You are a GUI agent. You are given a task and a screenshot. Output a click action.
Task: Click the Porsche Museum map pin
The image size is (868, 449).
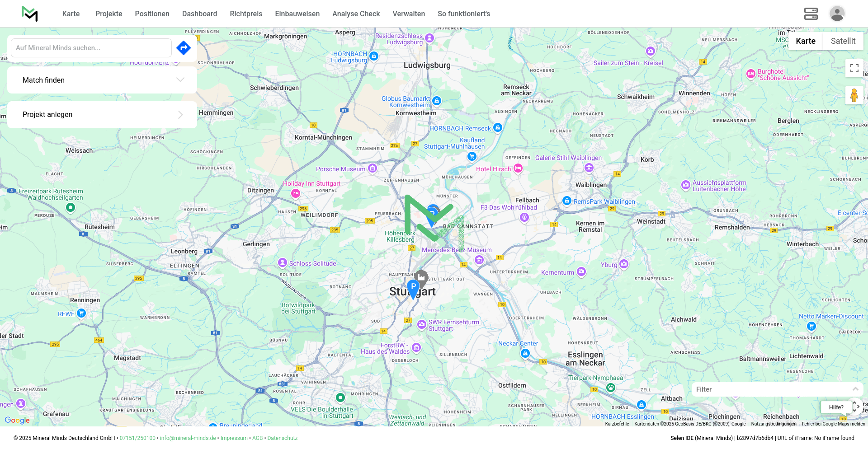point(373,168)
